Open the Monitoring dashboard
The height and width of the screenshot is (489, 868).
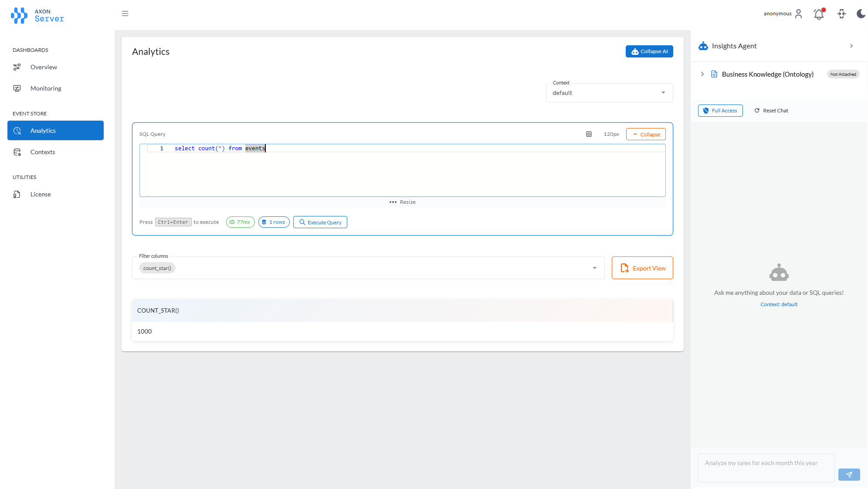click(x=45, y=88)
